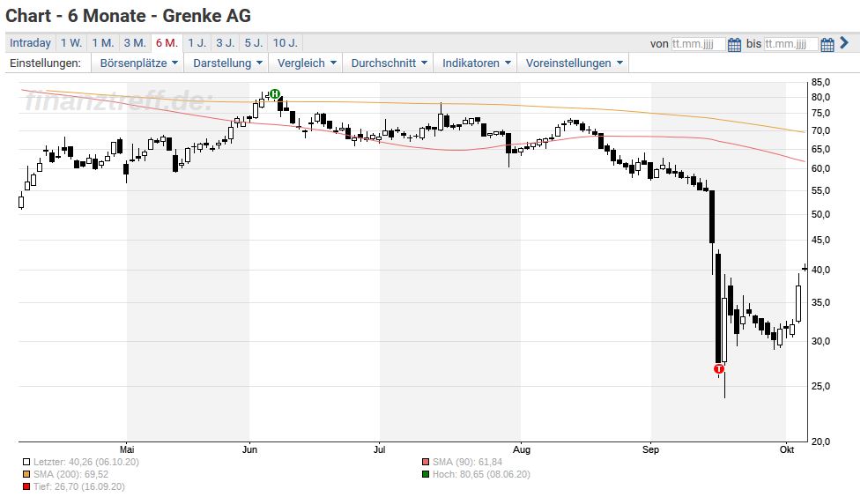Select the 10 J. timeframe tab
The height and width of the screenshot is (497, 868).
(286, 43)
